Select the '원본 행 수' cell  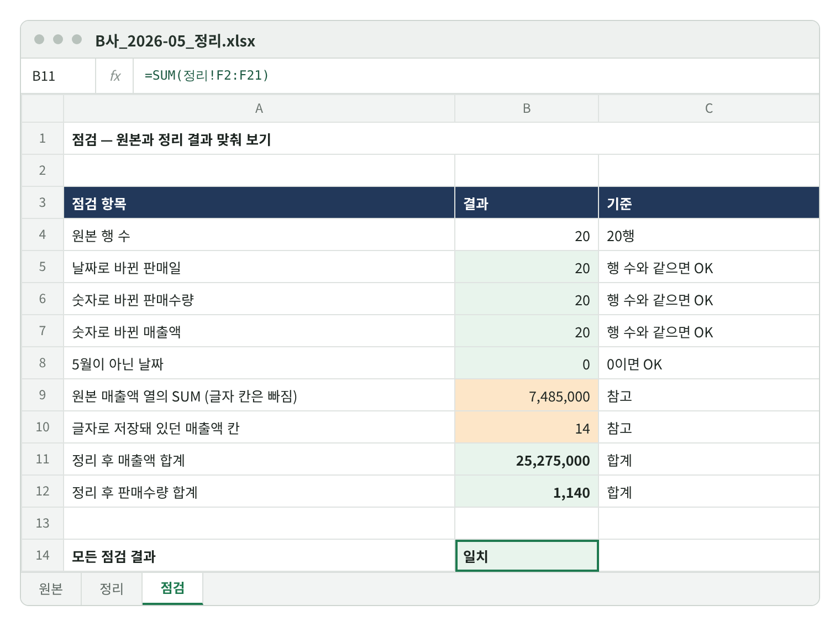[x=259, y=235]
